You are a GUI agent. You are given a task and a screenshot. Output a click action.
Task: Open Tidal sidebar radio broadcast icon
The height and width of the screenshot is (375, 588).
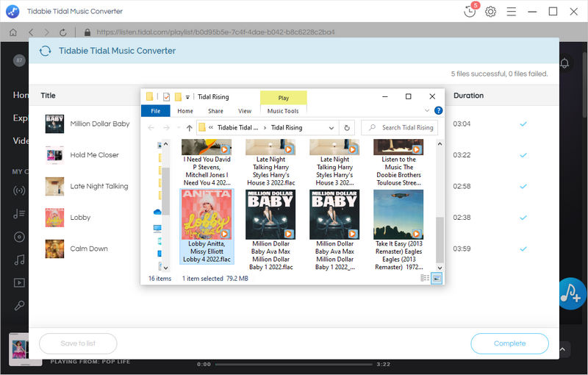point(19,190)
